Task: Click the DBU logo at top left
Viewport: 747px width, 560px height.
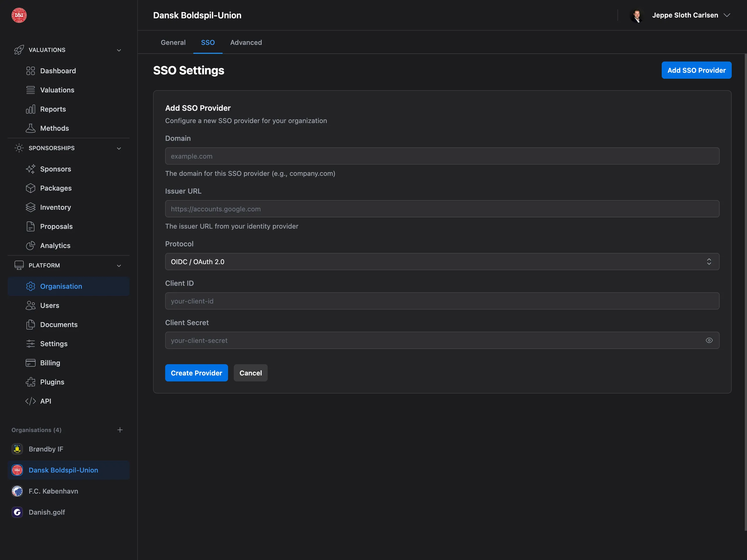Action: pos(19,15)
